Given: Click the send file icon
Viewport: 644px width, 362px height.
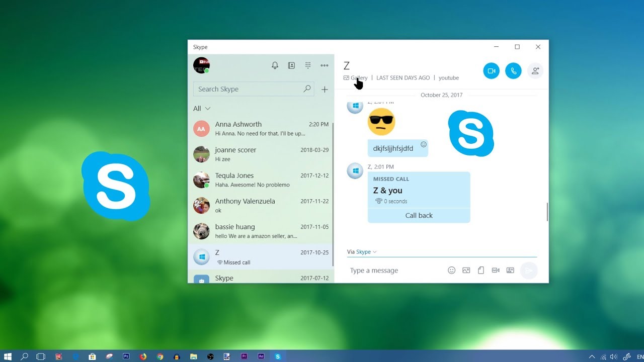Looking at the screenshot, I should (481, 270).
